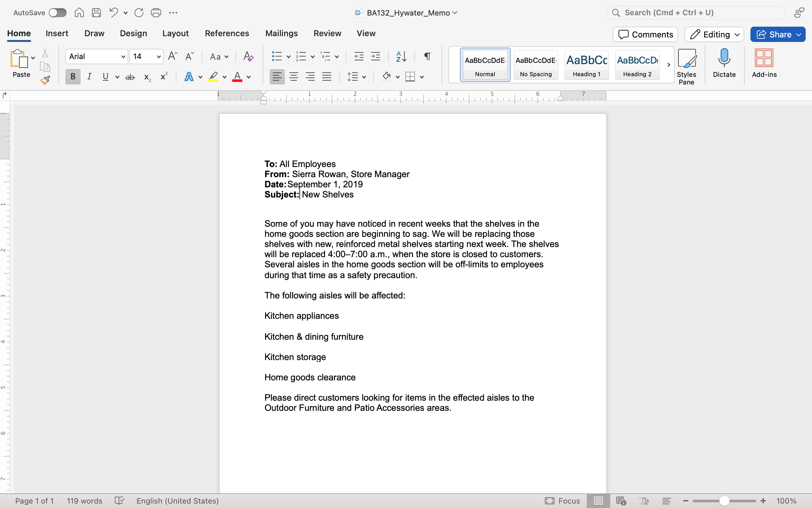812x508 pixels.
Task: Switch to Draft view in status bar
Action: tap(666, 501)
